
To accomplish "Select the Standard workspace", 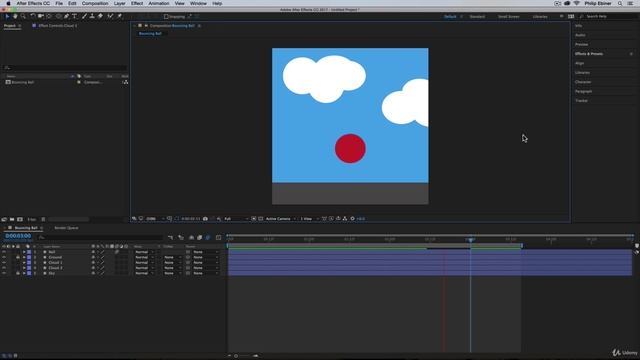I will pos(477,17).
